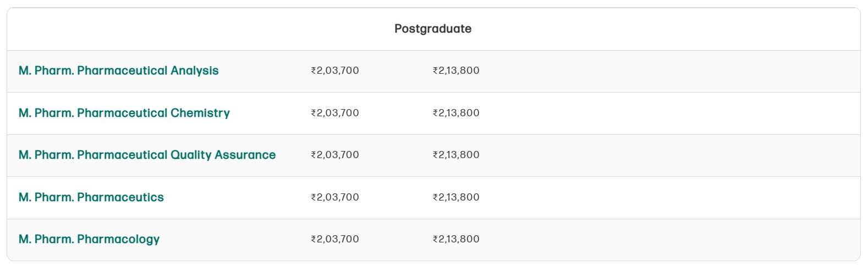Open M. Pharm. Pharmaceutics course link
The image size is (868, 265).
click(91, 197)
